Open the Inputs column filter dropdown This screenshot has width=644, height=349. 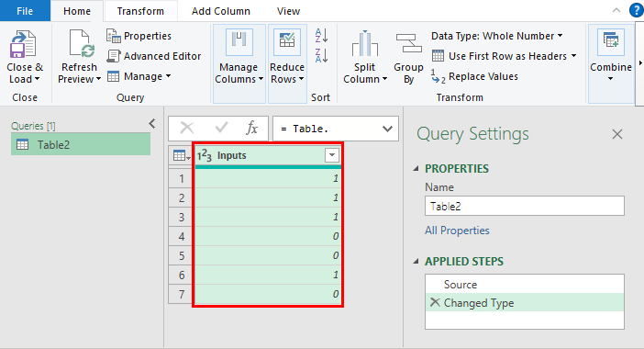tap(332, 155)
